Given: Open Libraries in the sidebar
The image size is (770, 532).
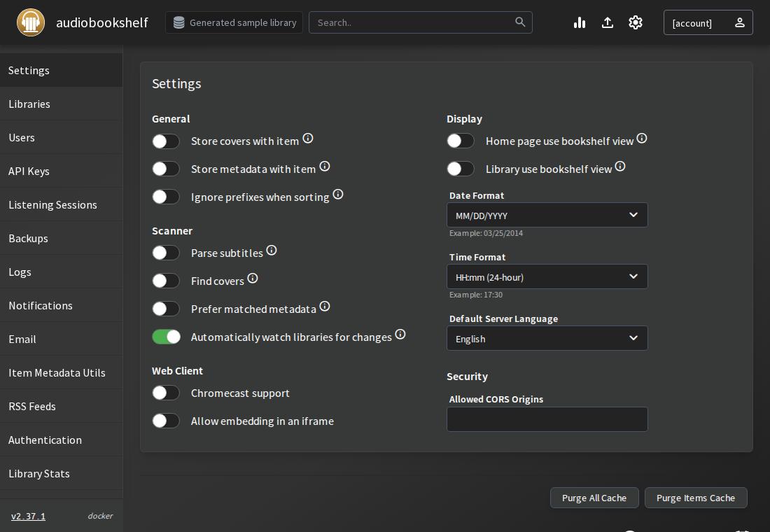Looking at the screenshot, I should [62, 104].
